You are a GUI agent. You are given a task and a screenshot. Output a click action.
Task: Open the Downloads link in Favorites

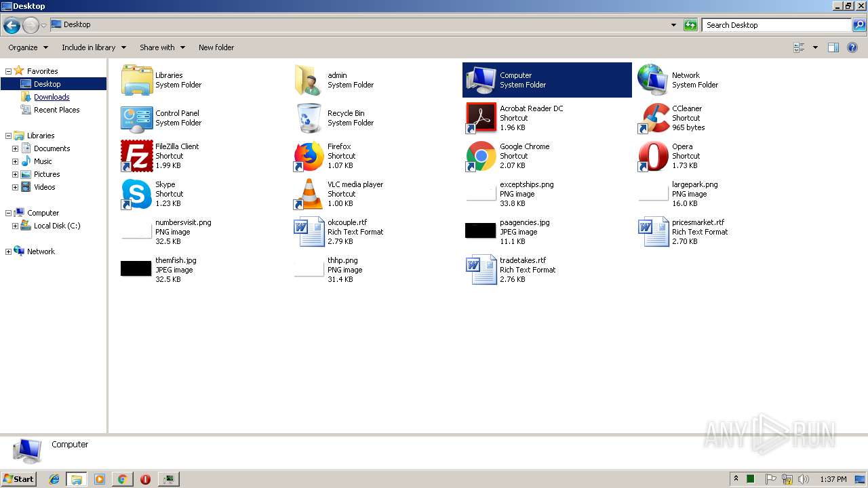(x=52, y=97)
